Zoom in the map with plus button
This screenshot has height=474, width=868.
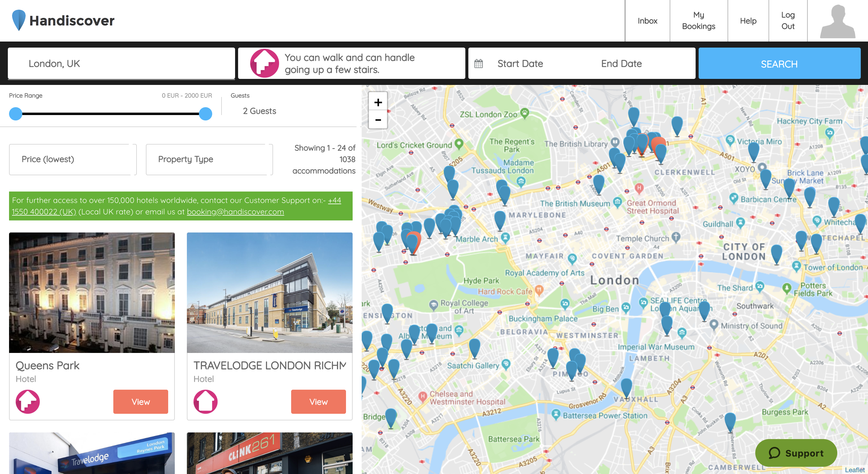[x=378, y=102]
